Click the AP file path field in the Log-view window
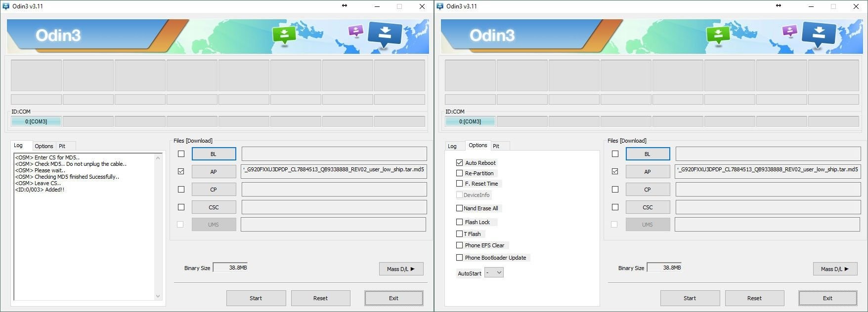This screenshot has width=868, height=312. pos(334,171)
